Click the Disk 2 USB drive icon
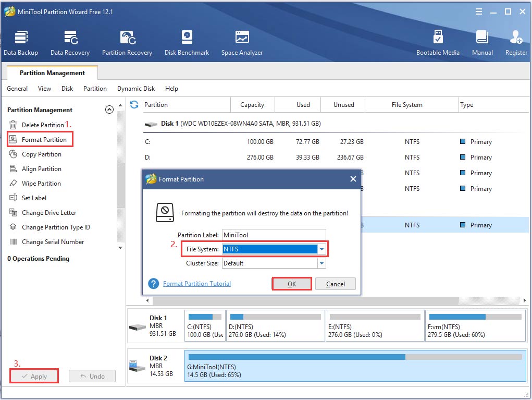 138,366
